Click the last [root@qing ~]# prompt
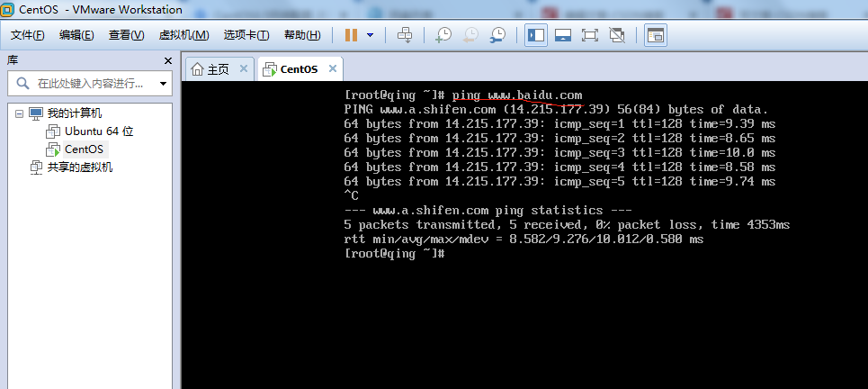The width and height of the screenshot is (868, 389). [x=394, y=254]
